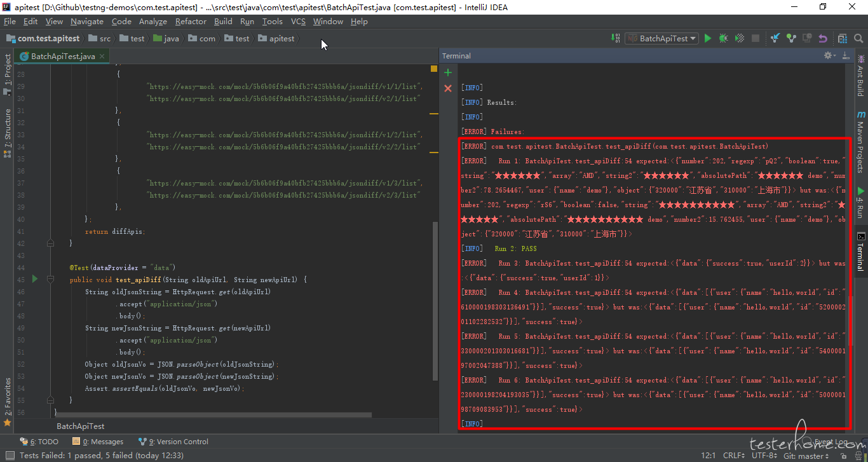Click 'Tests Failed: 1 passed, 5 failed' status
This screenshot has width=868, height=462.
click(102, 456)
